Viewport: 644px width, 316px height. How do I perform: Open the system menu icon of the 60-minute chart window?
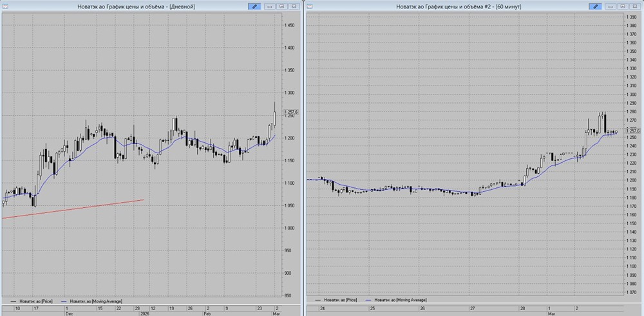pyautogui.click(x=310, y=6)
